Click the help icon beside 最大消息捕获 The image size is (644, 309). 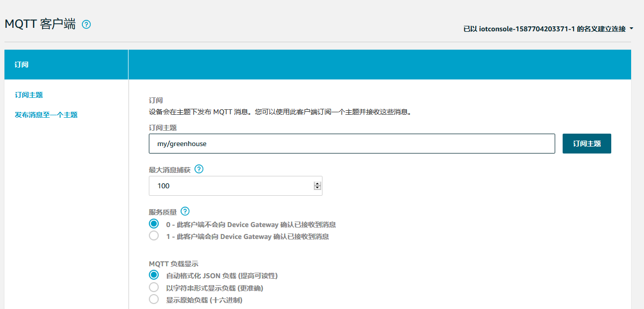point(199,169)
